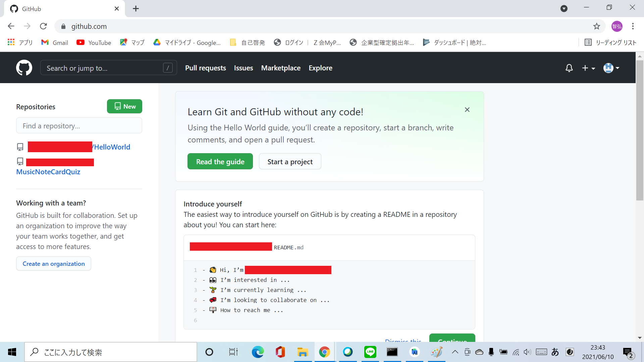The image size is (644, 362).
Task: Click the Find a repository search field
Action: click(79, 126)
